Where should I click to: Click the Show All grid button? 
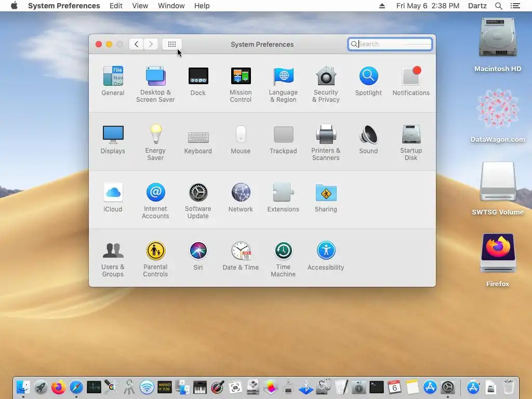pyautogui.click(x=172, y=44)
